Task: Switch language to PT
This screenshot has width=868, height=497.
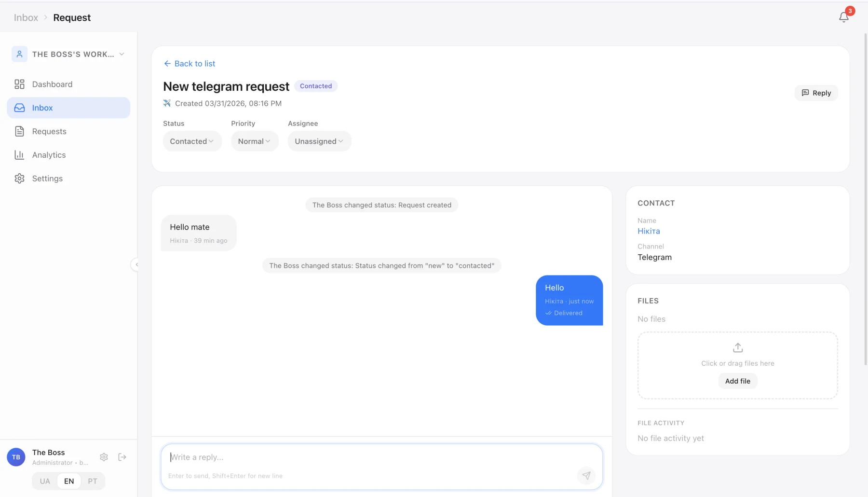Action: [93, 481]
